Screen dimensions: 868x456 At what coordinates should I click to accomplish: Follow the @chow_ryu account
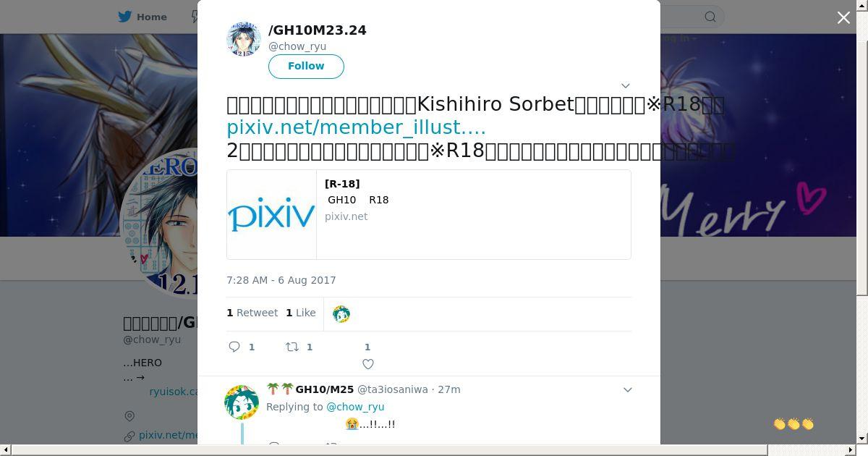[x=306, y=66]
